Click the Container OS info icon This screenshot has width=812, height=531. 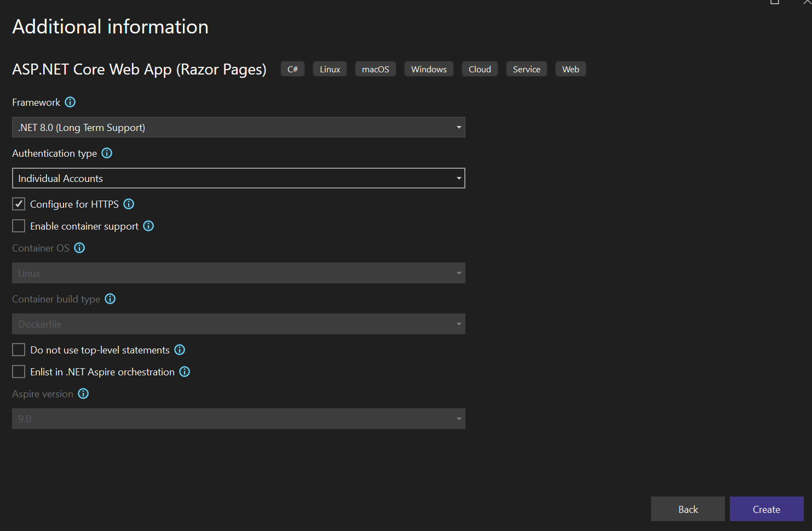click(x=79, y=248)
